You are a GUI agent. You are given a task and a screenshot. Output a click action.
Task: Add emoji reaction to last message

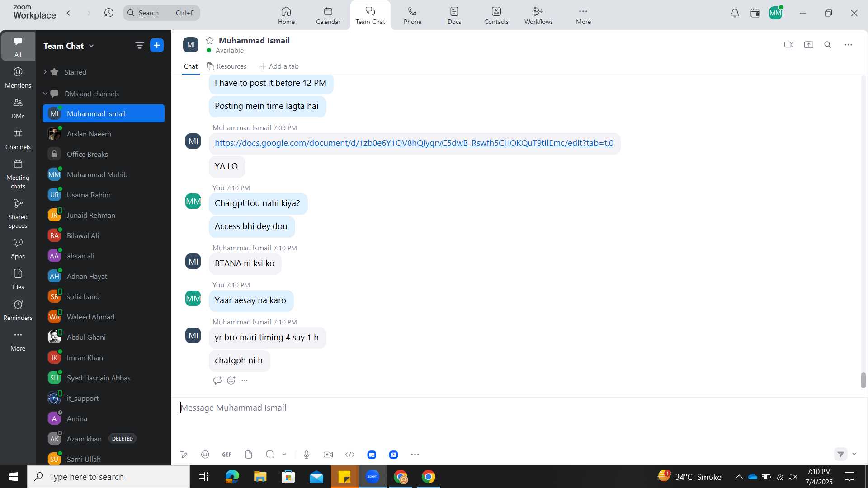[231, 380]
